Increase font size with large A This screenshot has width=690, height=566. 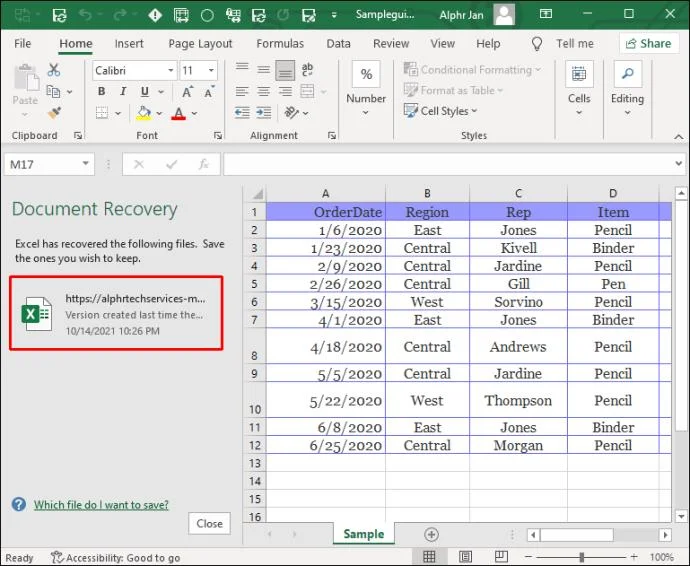pyautogui.click(x=187, y=92)
